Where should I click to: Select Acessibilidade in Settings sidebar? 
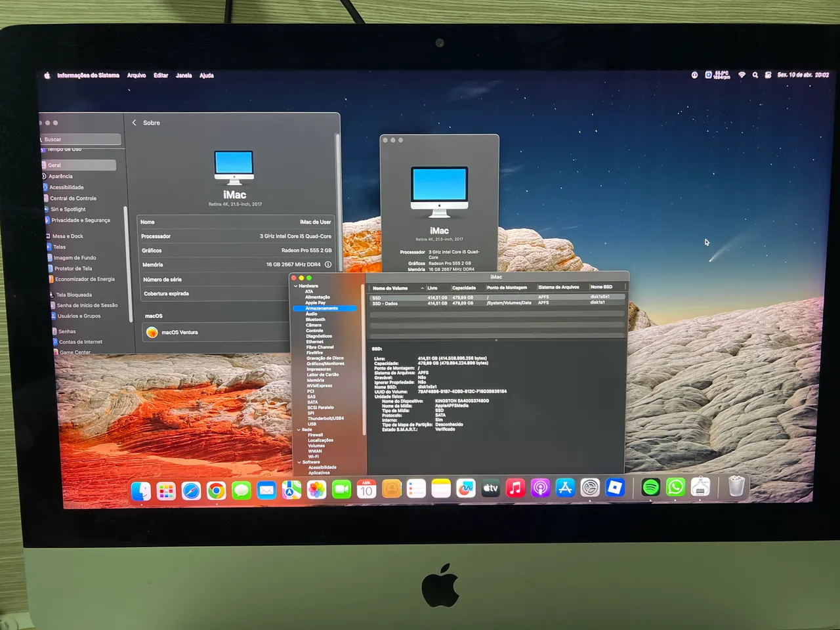pos(66,187)
